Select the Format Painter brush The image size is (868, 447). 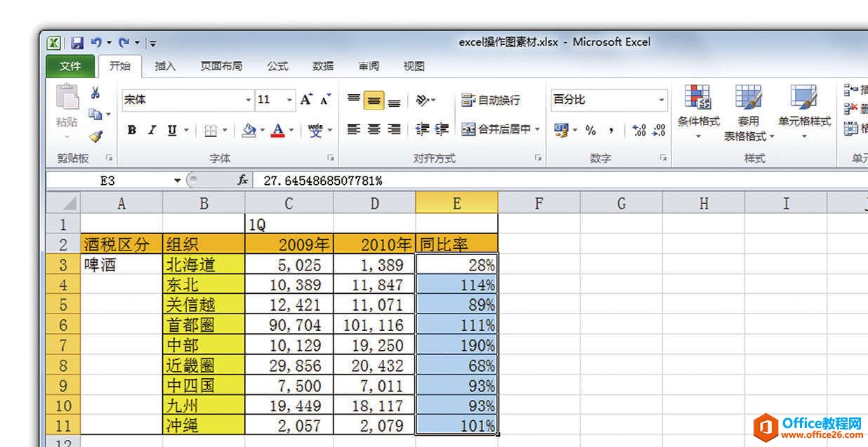tap(96, 136)
